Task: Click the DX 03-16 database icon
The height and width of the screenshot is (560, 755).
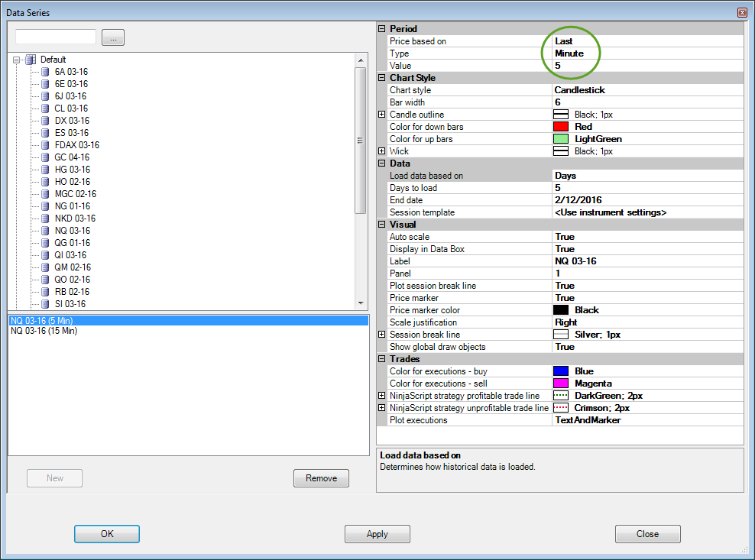Action: pos(45,121)
